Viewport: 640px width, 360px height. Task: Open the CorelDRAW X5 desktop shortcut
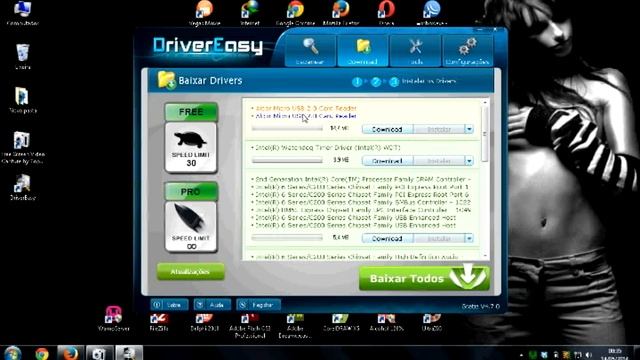(x=340, y=322)
